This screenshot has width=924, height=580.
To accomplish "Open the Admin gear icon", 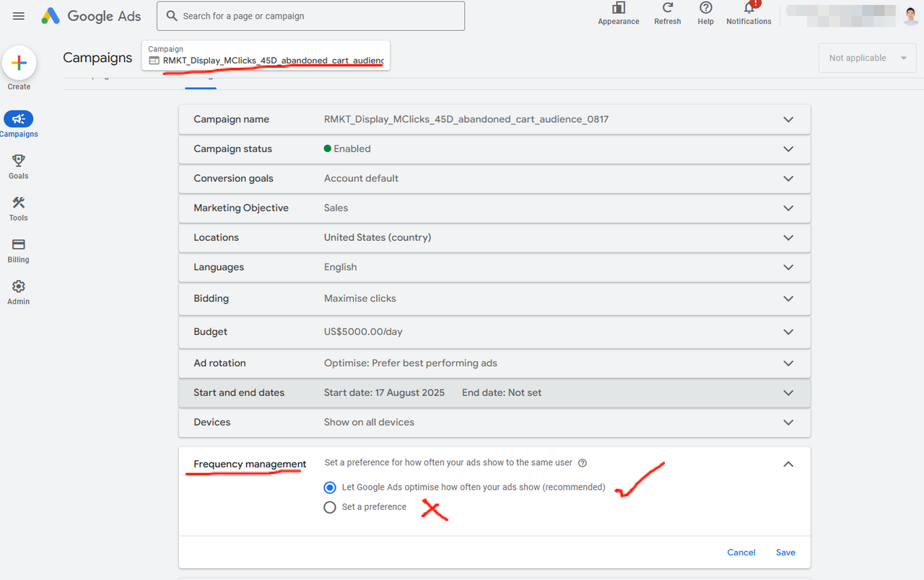I will pos(19,286).
